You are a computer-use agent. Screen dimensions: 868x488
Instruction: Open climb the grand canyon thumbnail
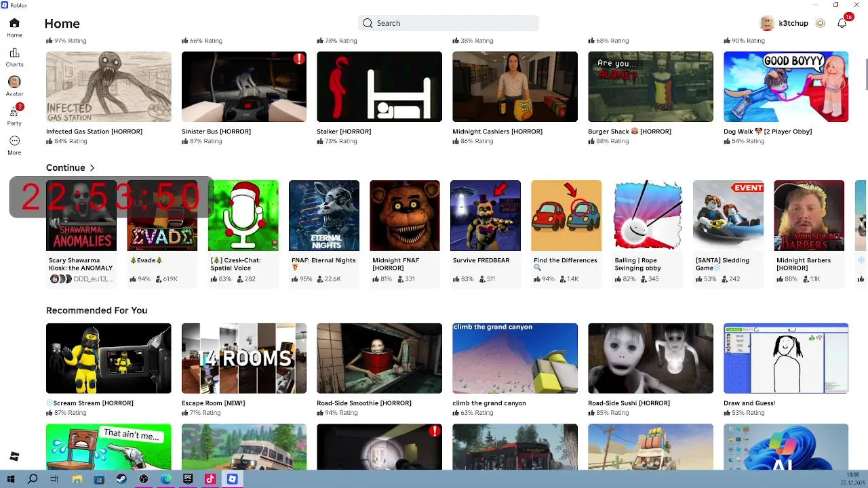tap(515, 359)
